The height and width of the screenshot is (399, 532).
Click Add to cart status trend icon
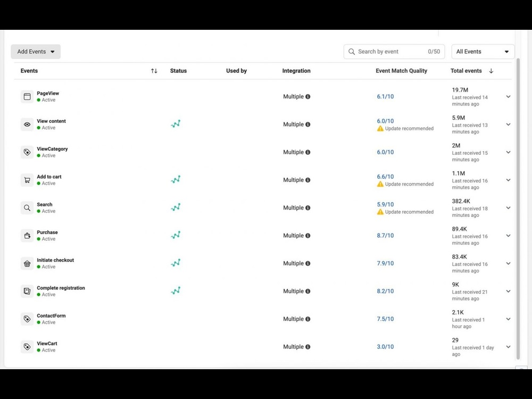coord(176,179)
